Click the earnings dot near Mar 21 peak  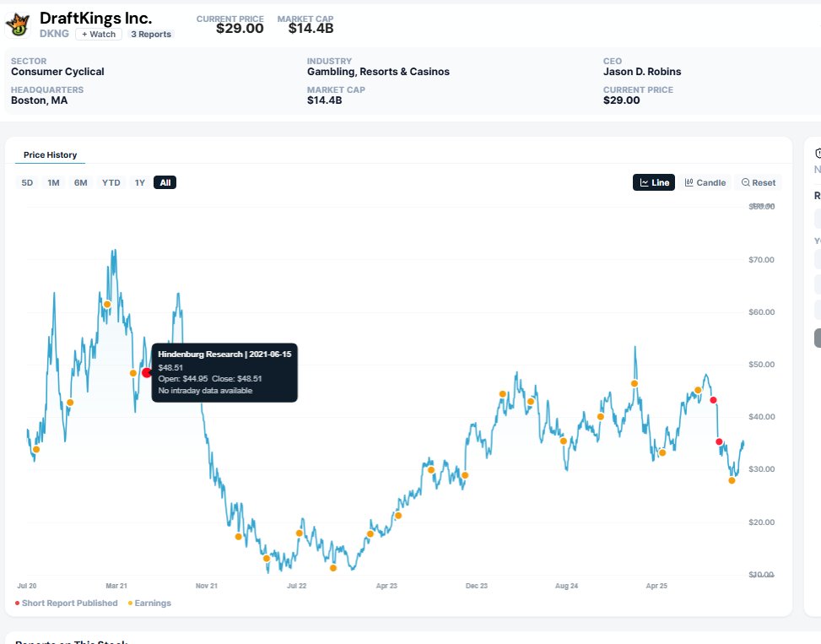[x=107, y=304]
